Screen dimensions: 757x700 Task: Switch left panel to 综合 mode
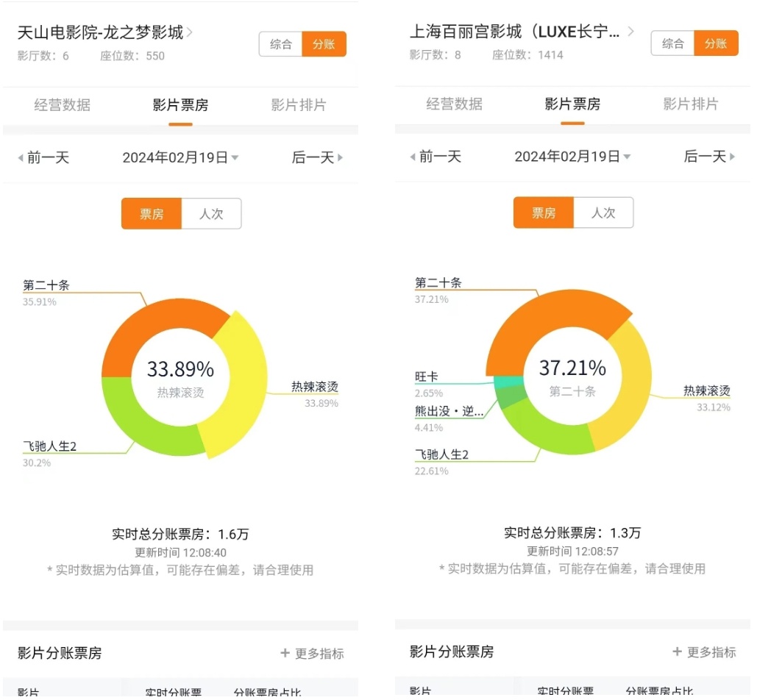coord(281,44)
